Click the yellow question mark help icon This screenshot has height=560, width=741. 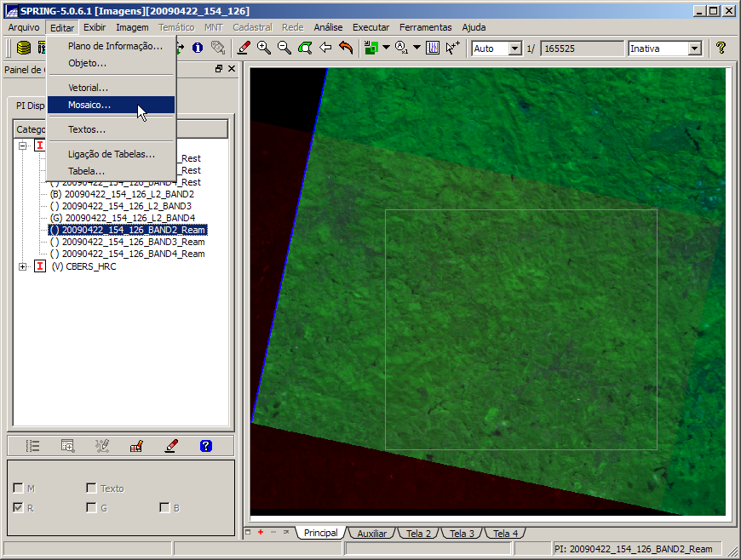pos(721,49)
